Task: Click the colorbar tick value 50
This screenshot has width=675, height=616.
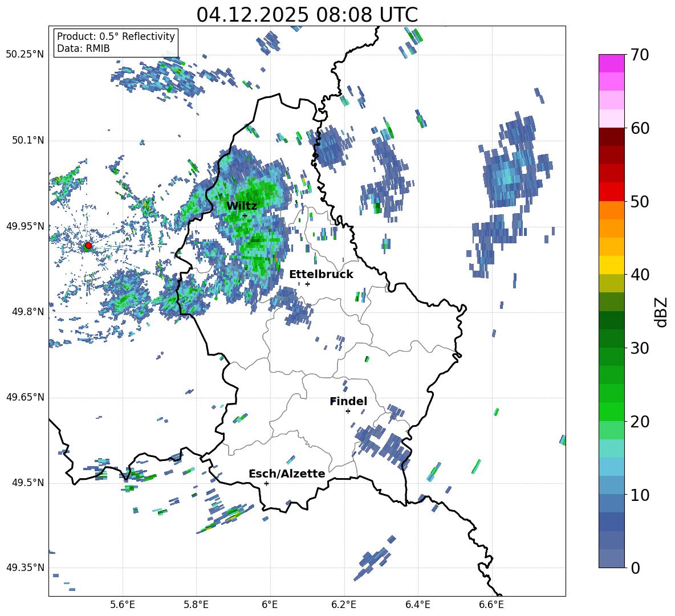Action: (x=640, y=201)
